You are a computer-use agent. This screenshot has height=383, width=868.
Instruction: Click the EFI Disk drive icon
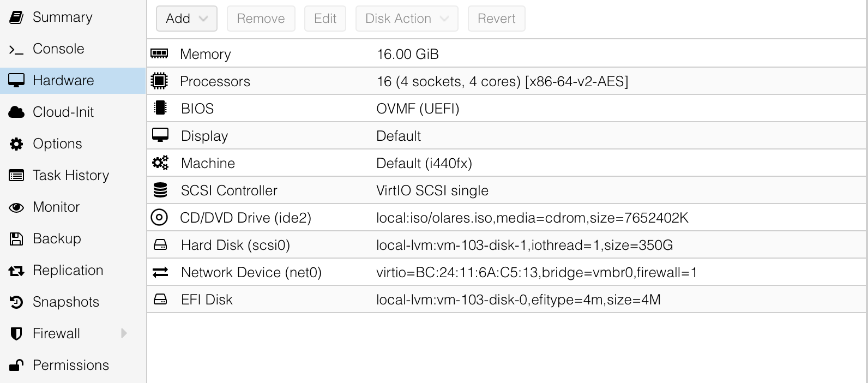[160, 299]
